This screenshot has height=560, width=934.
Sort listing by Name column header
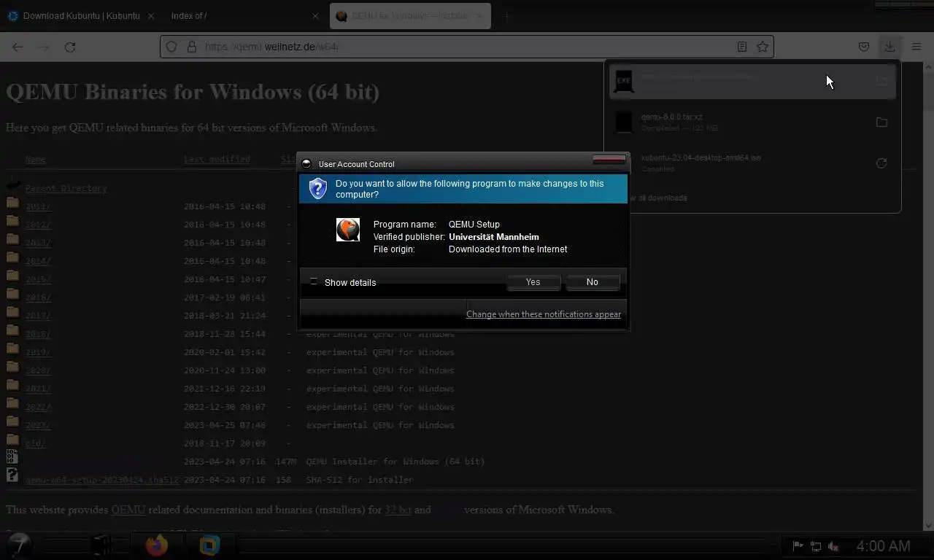coord(35,159)
